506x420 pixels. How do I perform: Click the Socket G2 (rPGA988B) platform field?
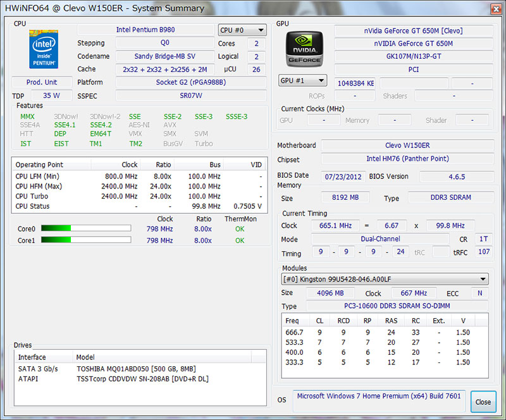pyautogui.click(x=191, y=82)
